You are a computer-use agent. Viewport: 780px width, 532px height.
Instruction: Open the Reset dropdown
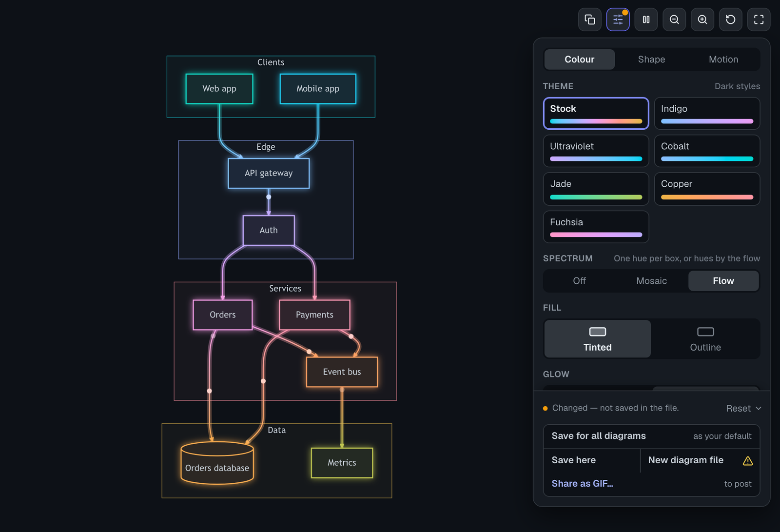pos(744,408)
